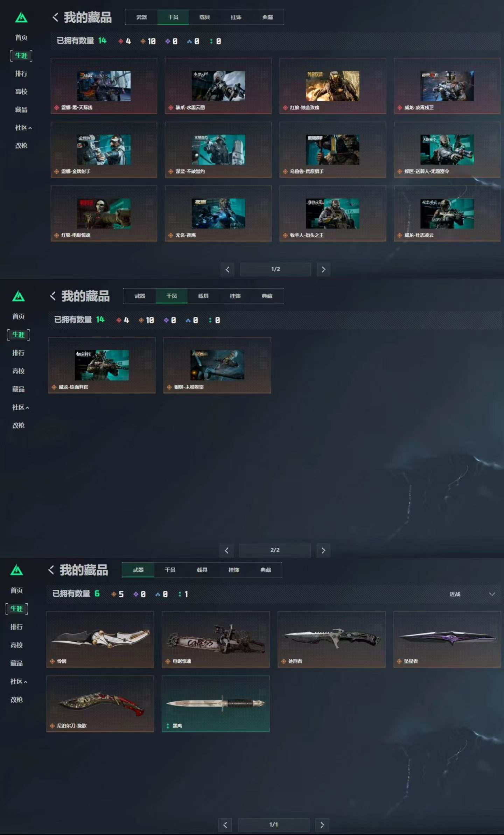The width and height of the screenshot is (504, 835).
Task: Select the 威龙-凌霄戍卫 operator skin
Action: click(x=447, y=86)
